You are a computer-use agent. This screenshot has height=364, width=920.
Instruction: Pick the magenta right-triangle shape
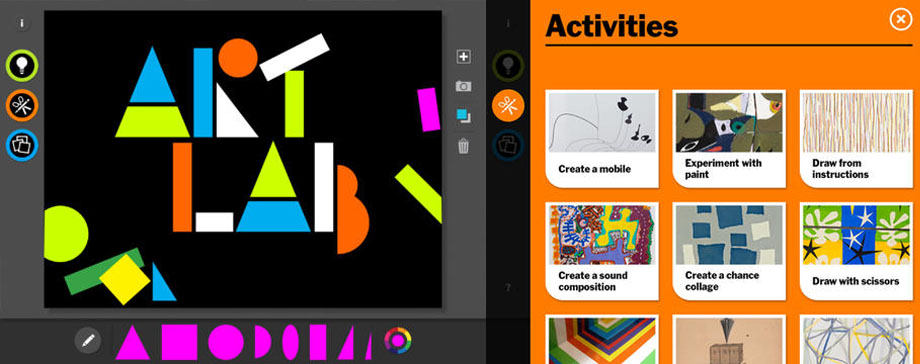point(346,343)
